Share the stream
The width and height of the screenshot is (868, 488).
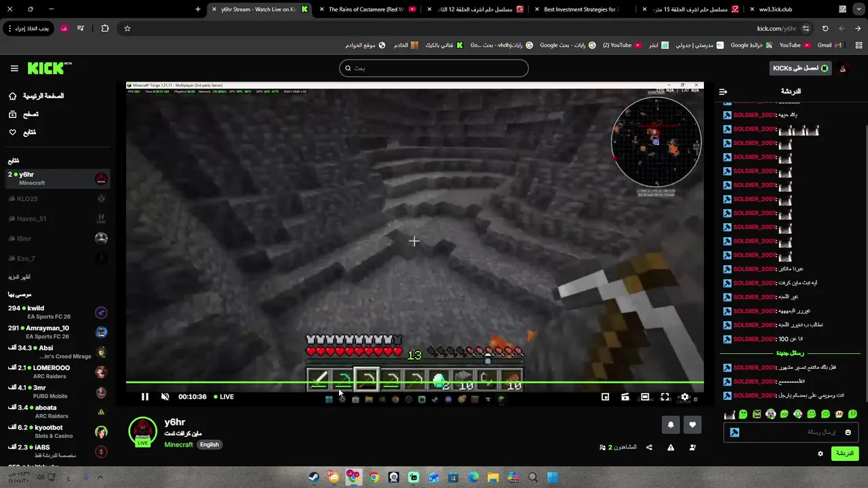[649, 447]
